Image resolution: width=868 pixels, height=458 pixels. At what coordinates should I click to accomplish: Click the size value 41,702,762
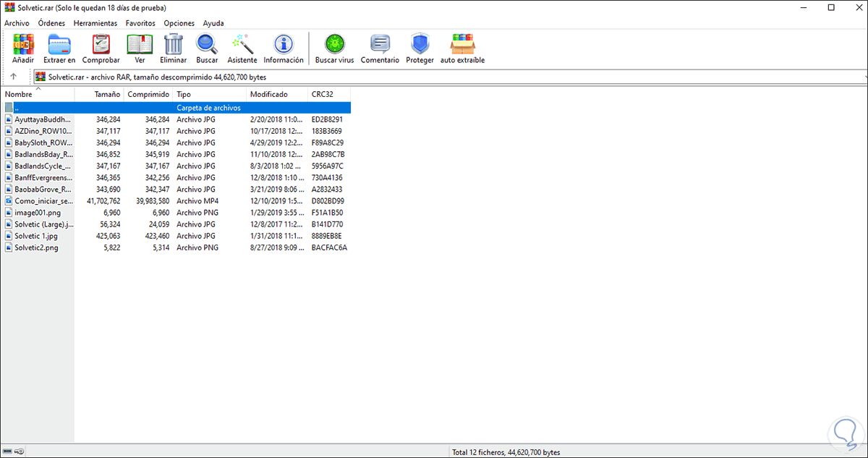[x=103, y=201]
